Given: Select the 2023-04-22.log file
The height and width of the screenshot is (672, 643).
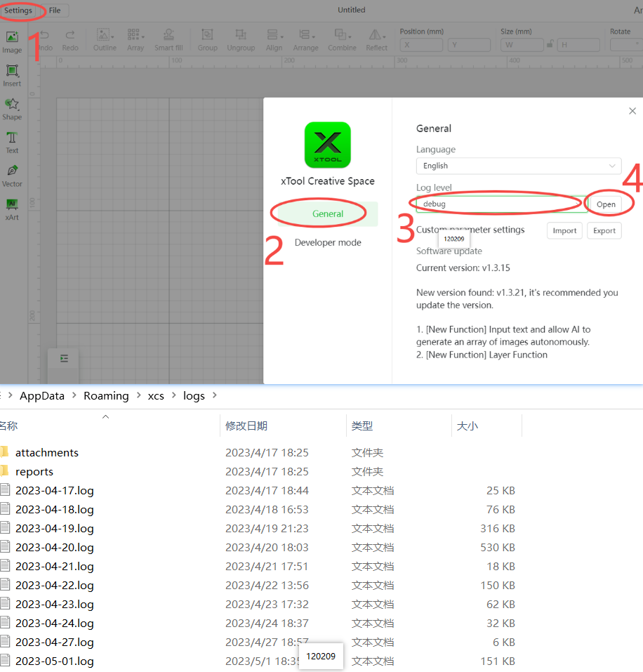Looking at the screenshot, I should (55, 586).
